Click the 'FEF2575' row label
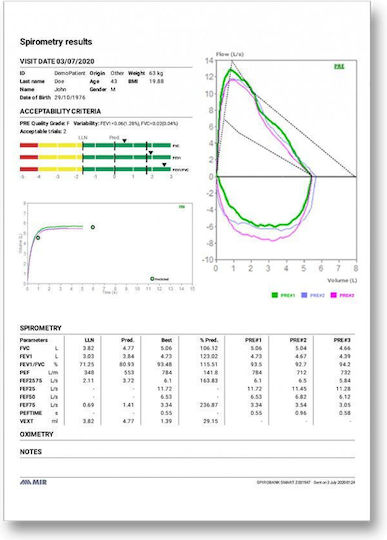 point(31,381)
